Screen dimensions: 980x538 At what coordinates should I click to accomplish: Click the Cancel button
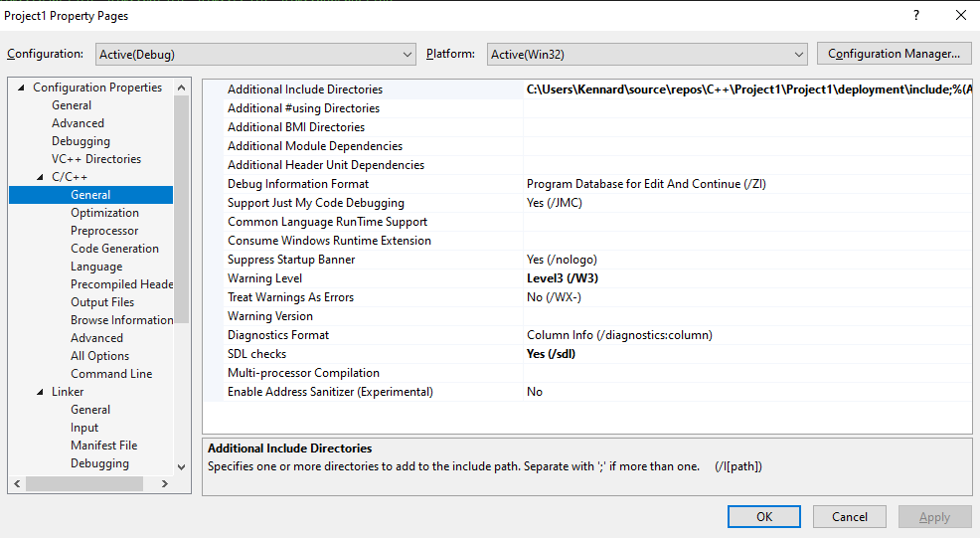pos(849,516)
